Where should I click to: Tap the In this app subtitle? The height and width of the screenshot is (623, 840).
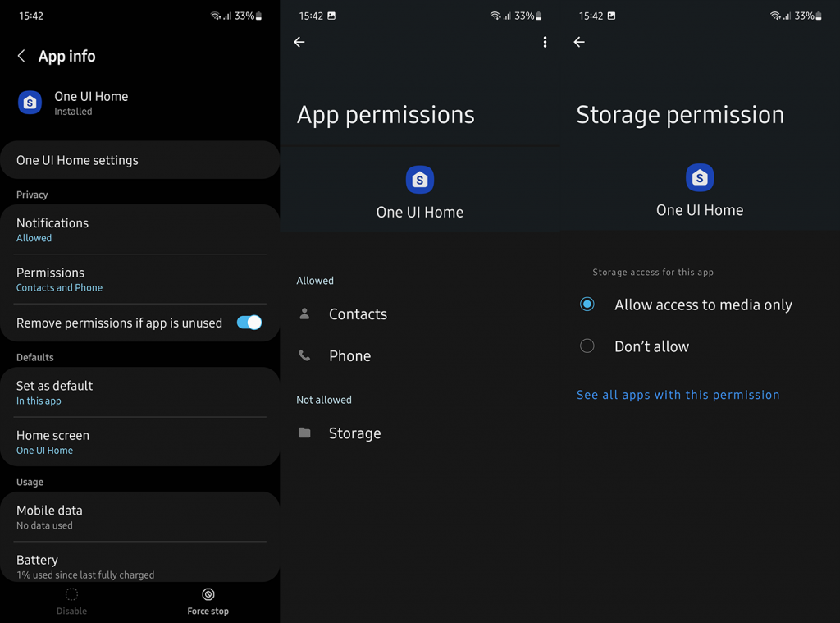39,401
